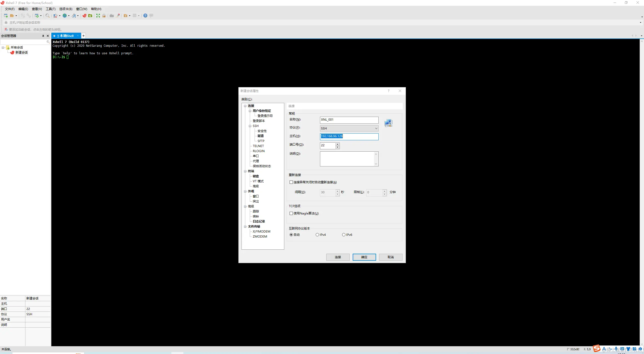Screen dimensions: 644x354
Task: Click the New Session toolbar icon
Action: (6, 16)
